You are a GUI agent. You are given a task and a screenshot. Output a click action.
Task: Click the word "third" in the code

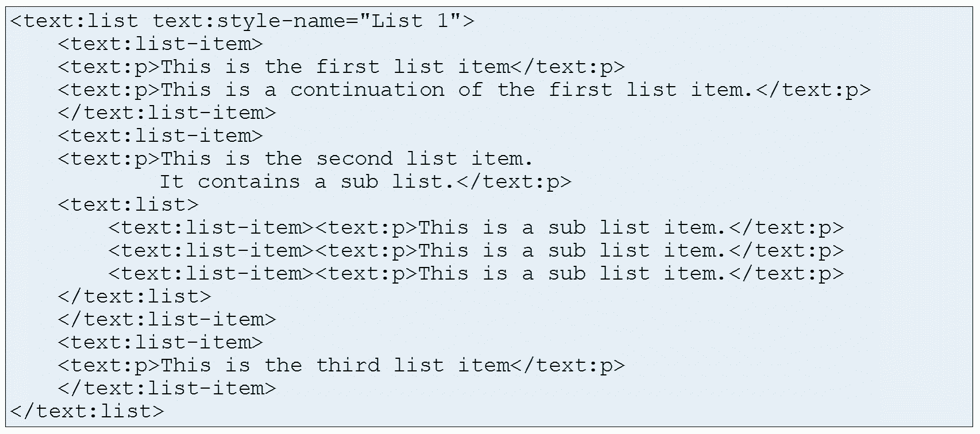tap(348, 366)
